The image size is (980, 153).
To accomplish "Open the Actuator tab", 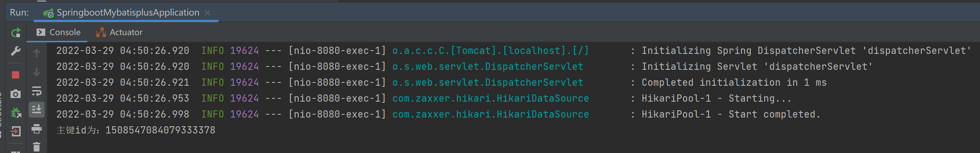I will click(120, 32).
